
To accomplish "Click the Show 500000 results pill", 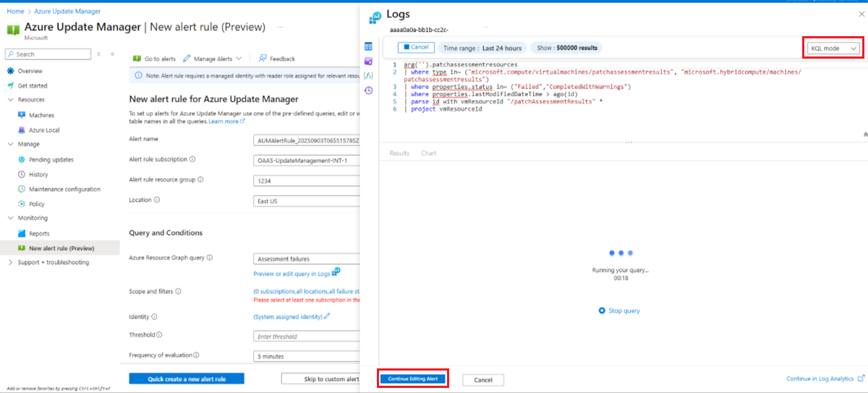I will [567, 48].
